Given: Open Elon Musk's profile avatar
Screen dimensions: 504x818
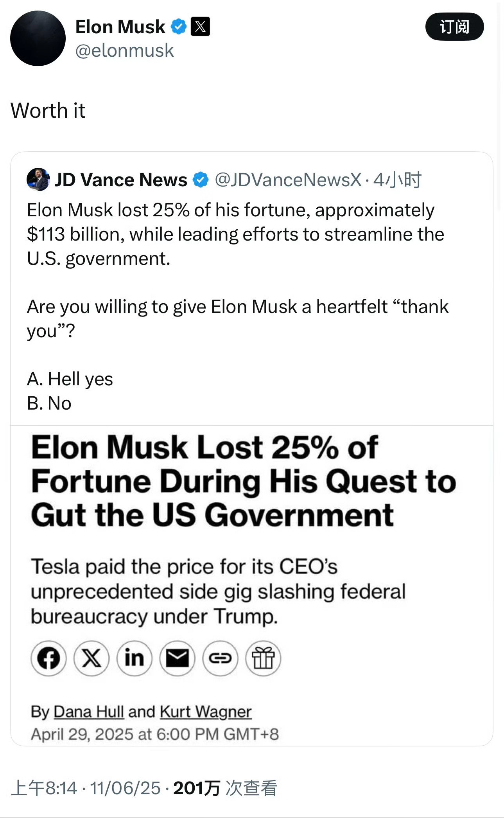Looking at the screenshot, I should (38, 38).
